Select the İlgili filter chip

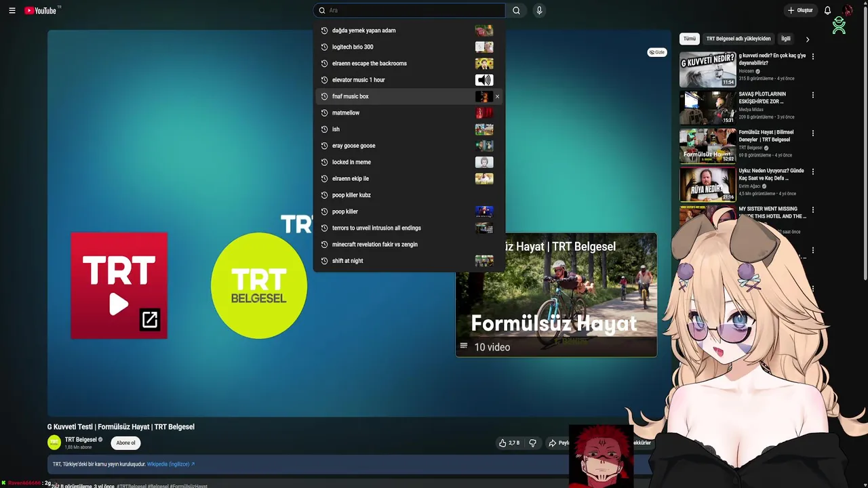(785, 39)
